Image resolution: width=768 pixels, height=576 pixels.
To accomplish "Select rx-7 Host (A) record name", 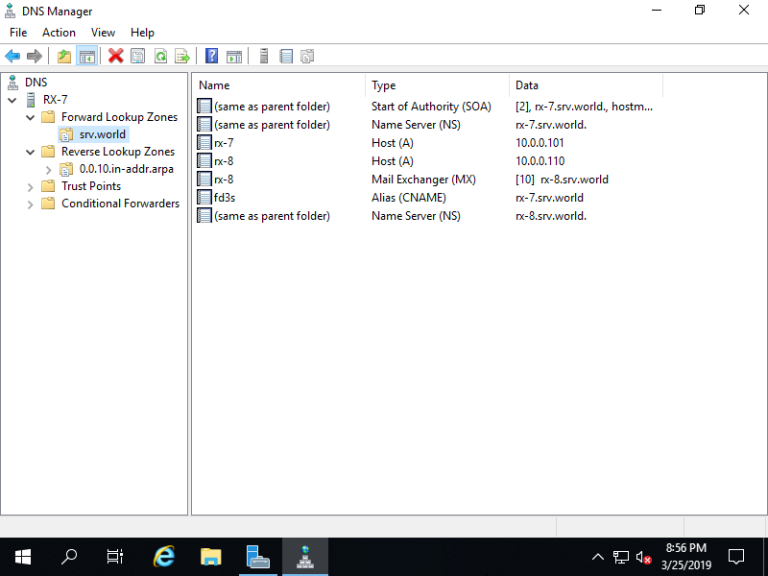I will coord(224,143).
